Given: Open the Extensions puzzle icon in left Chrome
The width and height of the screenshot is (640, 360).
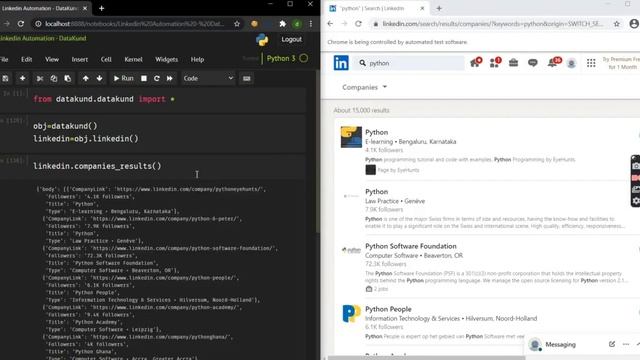Looking at the screenshot, I should (282, 24).
